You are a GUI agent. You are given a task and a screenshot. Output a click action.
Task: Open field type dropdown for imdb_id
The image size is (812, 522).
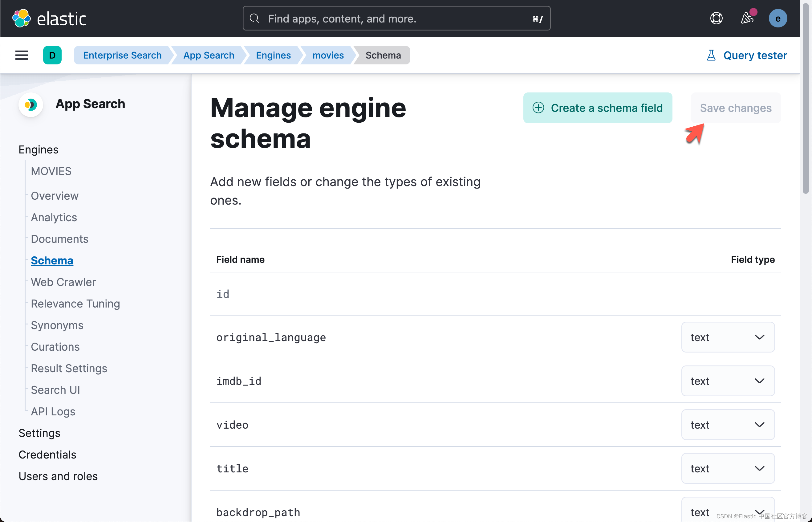728,381
